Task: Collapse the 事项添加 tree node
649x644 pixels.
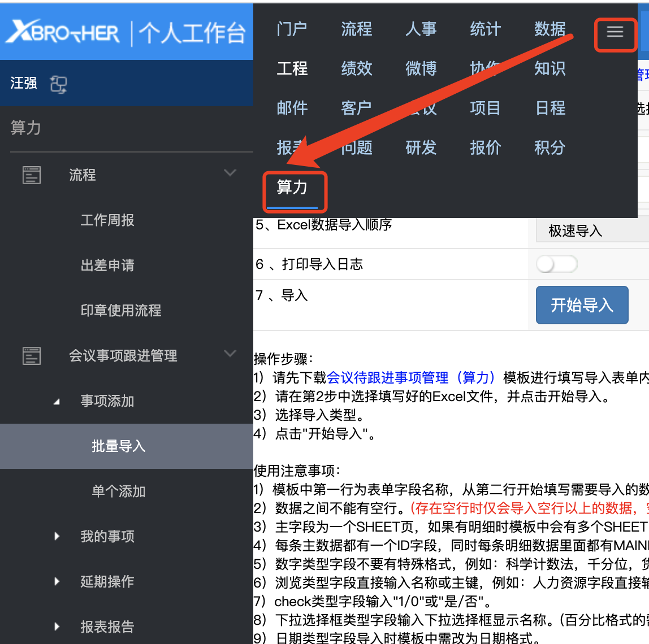Action: point(57,402)
